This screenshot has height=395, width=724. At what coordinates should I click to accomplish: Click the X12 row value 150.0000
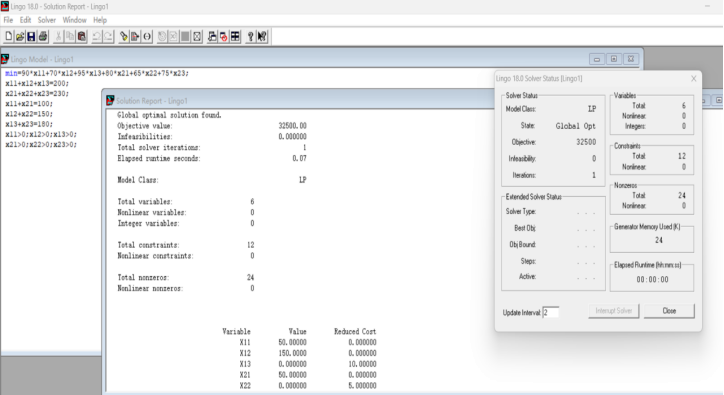click(292, 353)
